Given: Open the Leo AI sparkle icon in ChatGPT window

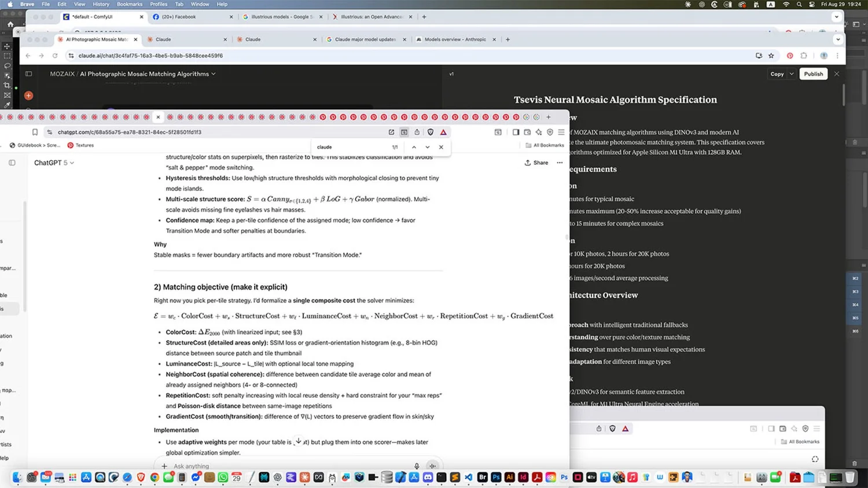Looking at the screenshot, I should pyautogui.click(x=539, y=132).
